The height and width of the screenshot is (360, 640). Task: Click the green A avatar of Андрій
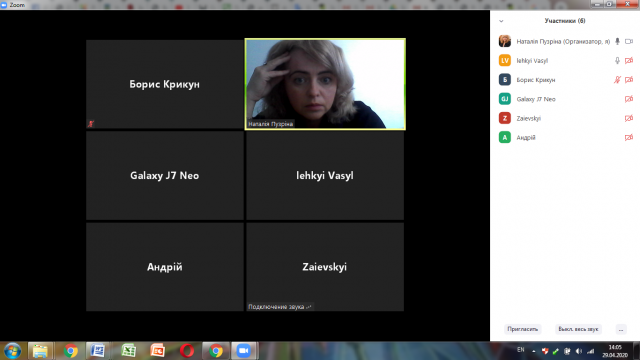point(504,137)
